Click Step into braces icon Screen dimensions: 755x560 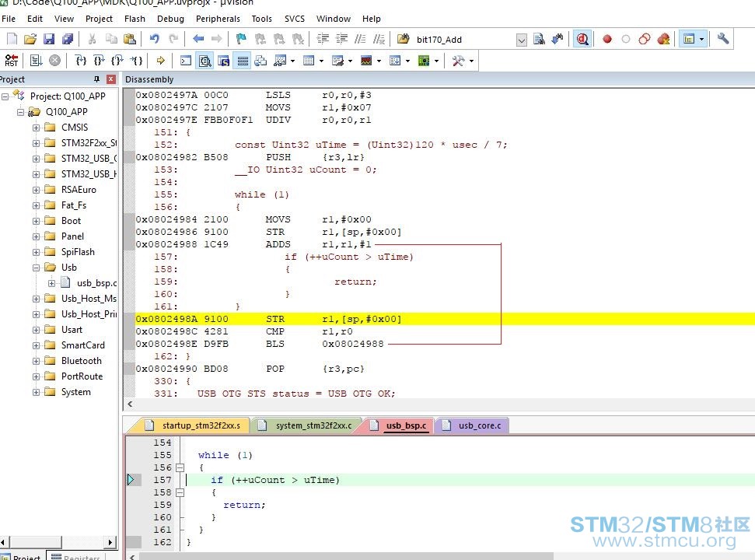tap(80, 61)
